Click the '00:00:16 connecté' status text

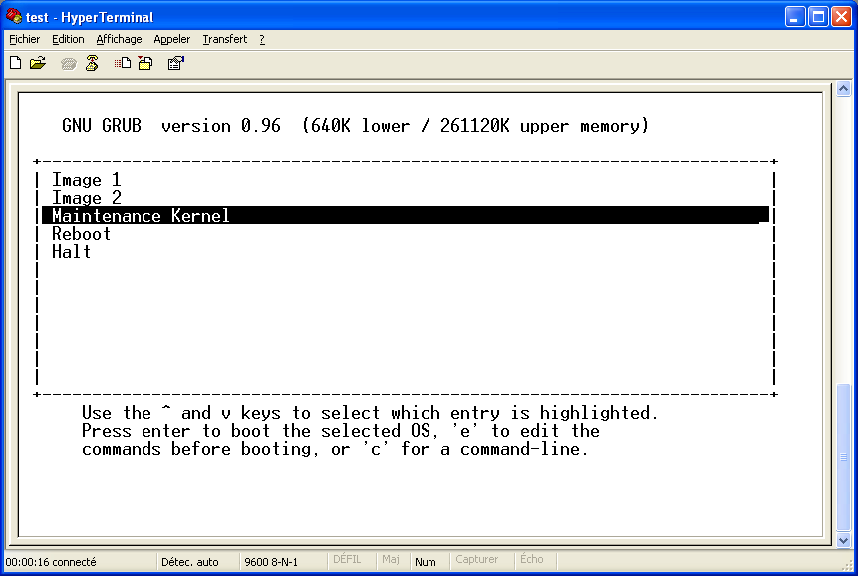(51, 562)
